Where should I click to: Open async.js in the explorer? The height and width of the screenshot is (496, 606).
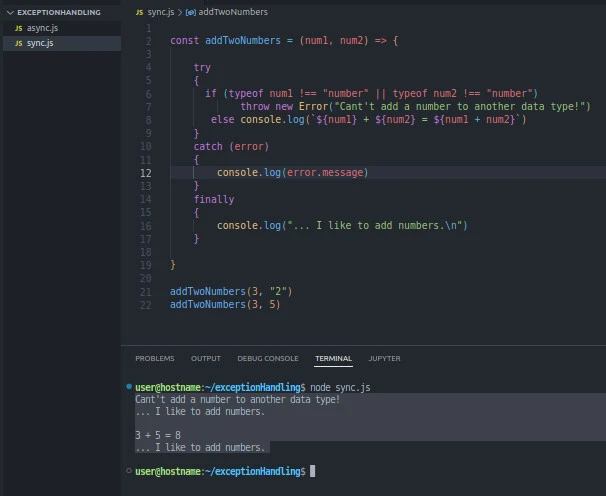click(41, 28)
